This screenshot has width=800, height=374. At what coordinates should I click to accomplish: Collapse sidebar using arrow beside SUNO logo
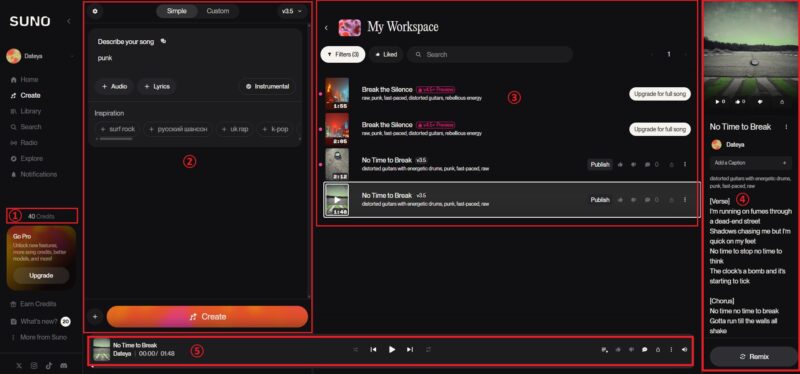click(69, 21)
